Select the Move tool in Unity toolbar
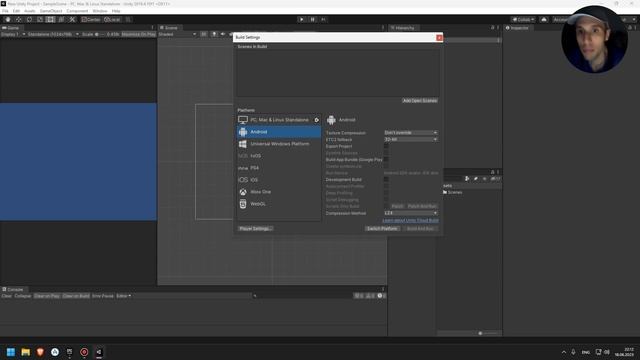The width and height of the screenshot is (640, 360). [x=18, y=20]
